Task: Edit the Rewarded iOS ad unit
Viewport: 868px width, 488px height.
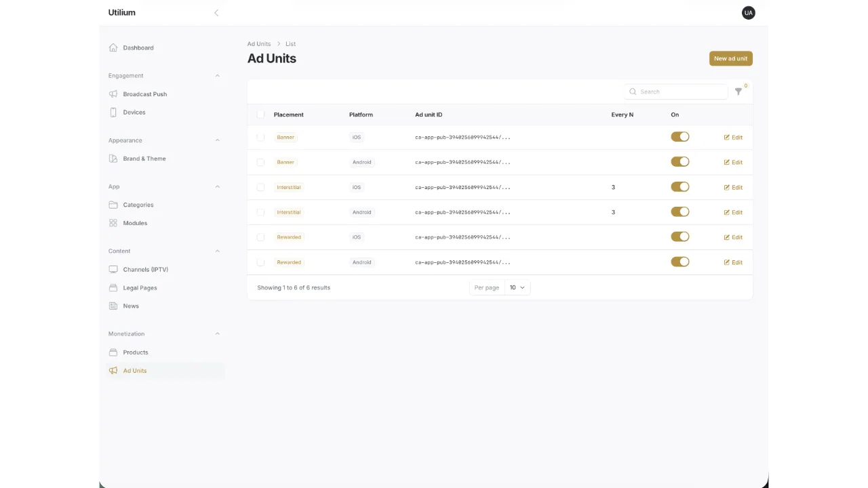Action: pos(733,237)
